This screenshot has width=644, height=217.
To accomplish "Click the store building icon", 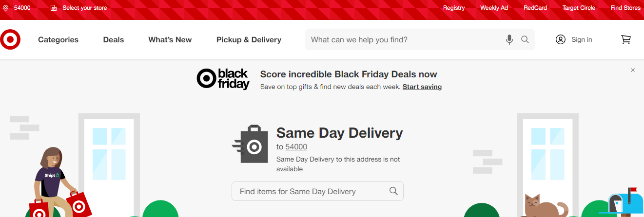I will 54,8.
